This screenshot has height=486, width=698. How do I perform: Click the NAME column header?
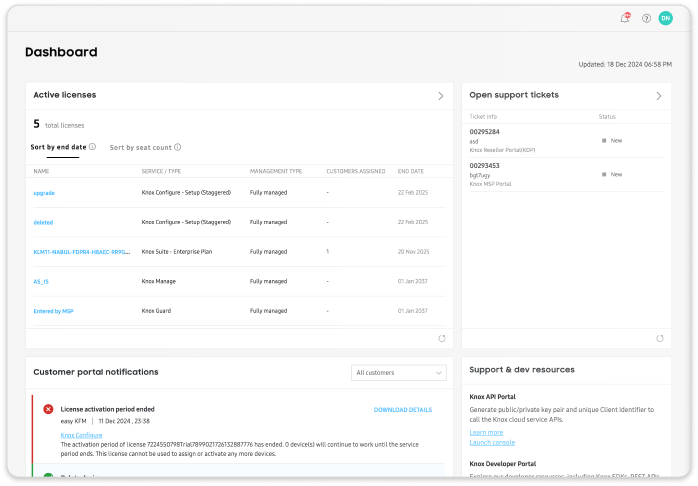(41, 171)
